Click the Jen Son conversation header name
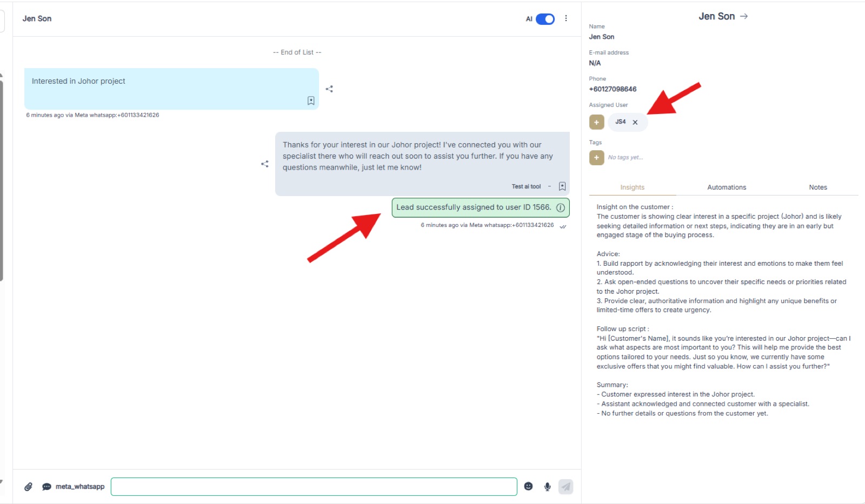865x504 pixels. click(x=37, y=18)
